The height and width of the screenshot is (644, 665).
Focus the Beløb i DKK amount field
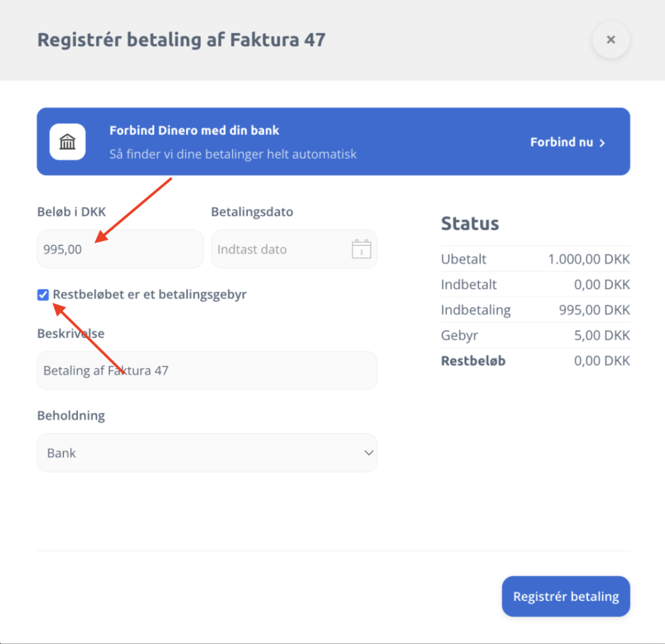120,250
